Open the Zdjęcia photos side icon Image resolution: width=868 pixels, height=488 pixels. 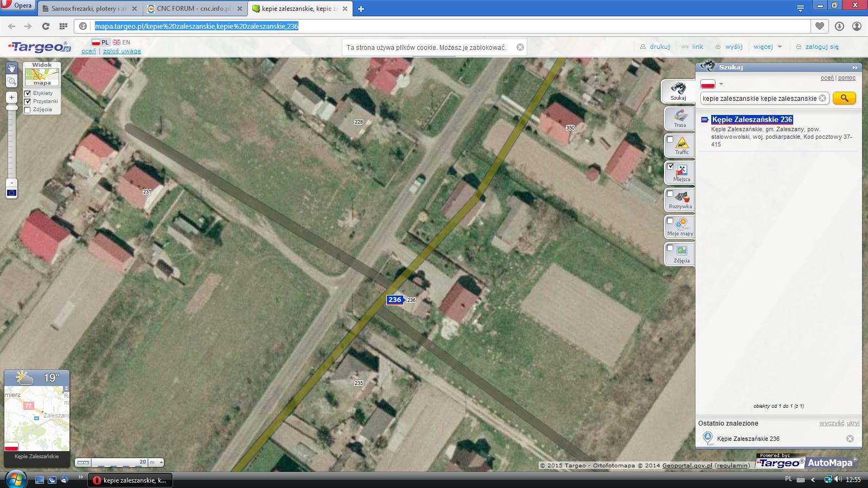[682, 252]
